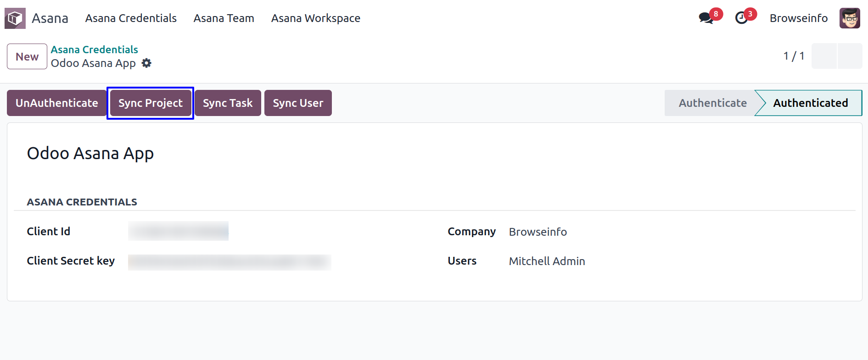Viewport: 868px width, 360px height.
Task: Open the activities clock icon
Action: click(x=741, y=18)
